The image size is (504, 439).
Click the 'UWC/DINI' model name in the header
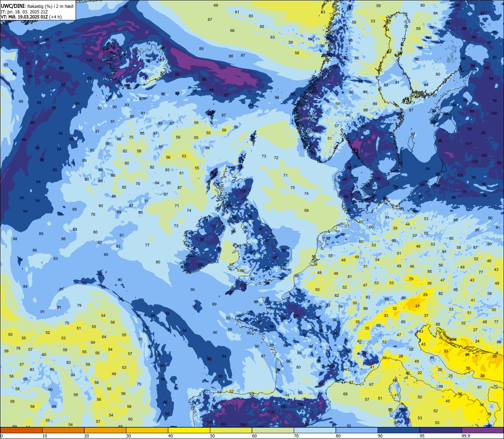point(13,6)
